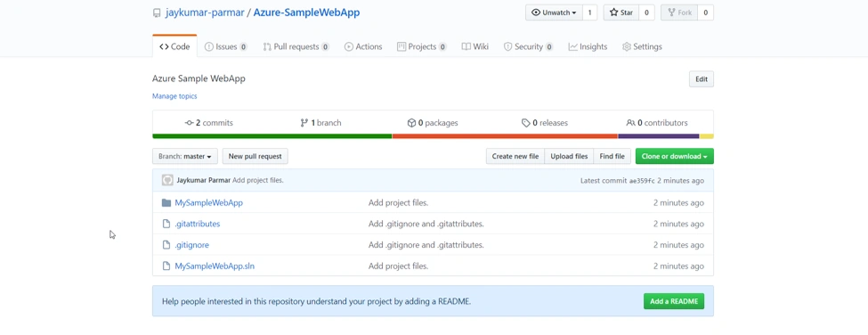Click the Star button
The height and width of the screenshot is (335, 868).
621,12
